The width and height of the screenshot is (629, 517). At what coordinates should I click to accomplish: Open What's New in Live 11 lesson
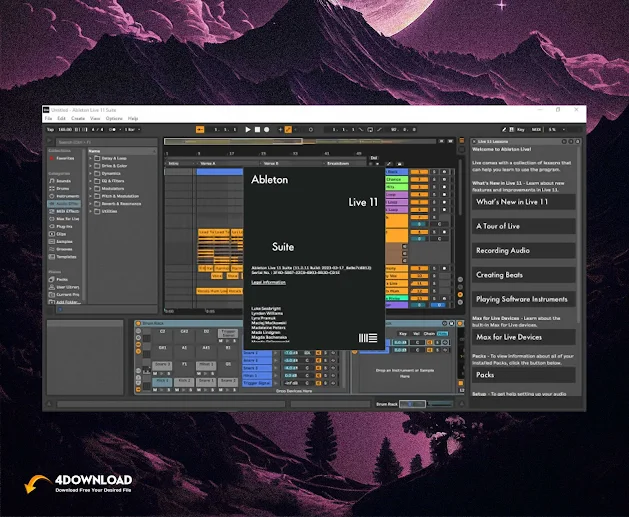tap(523, 202)
